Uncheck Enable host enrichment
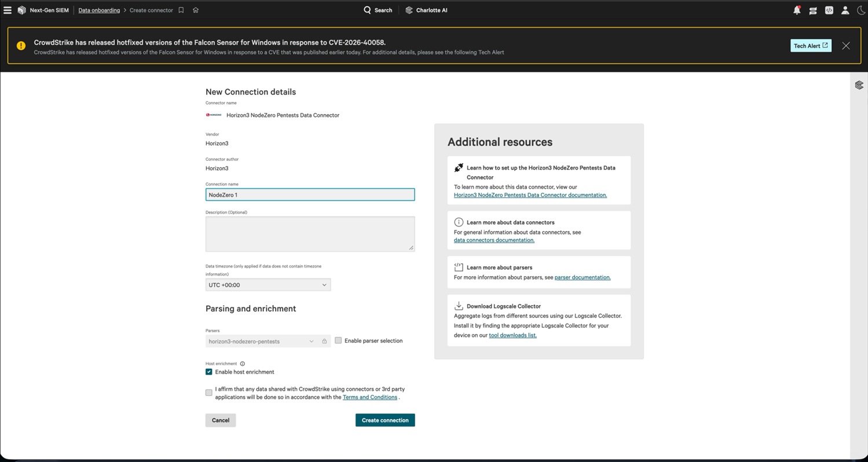This screenshot has width=868, height=462. 209,372
